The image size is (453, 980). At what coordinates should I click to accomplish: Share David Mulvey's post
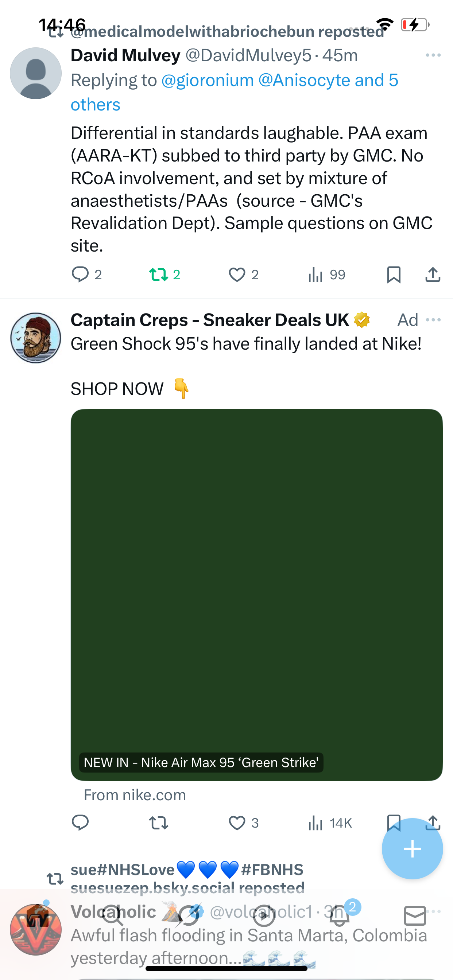click(x=433, y=274)
